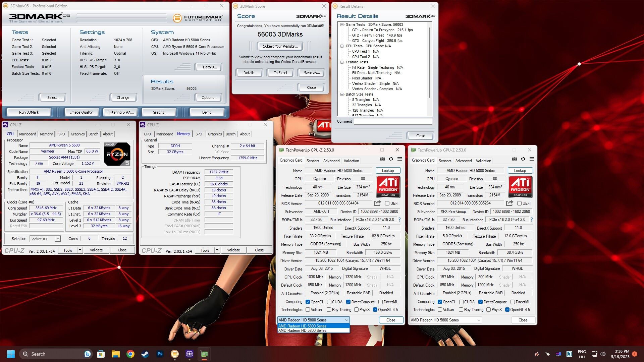
Task: Open Google Chrome from the taskbar
Action: coord(130,354)
